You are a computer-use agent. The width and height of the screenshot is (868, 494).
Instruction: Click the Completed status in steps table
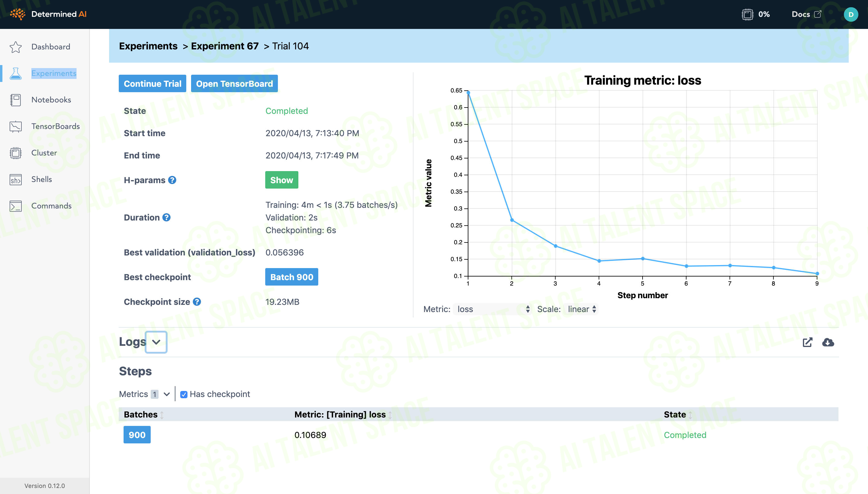685,435
